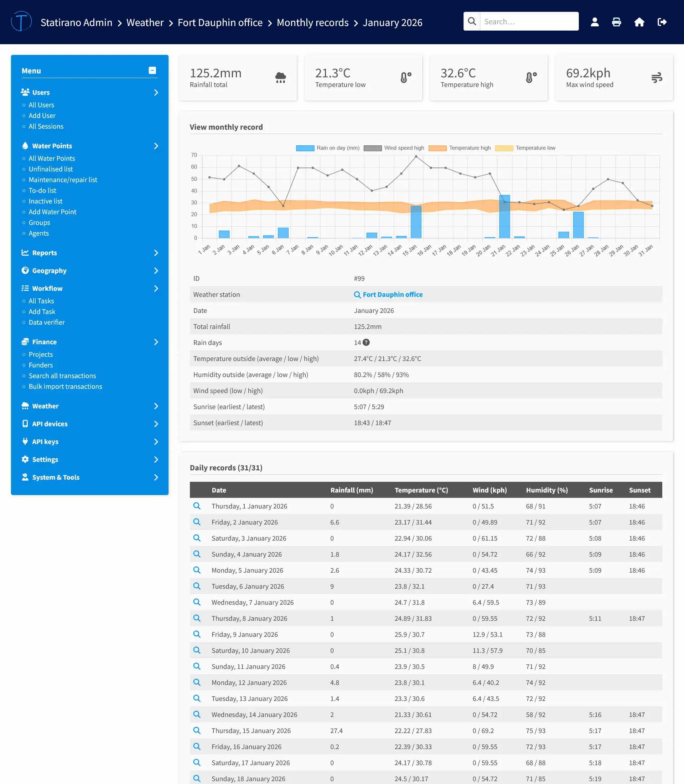Viewport: 684px width, 784px height.
Task: Expand the Reports menu section
Action: (44, 253)
